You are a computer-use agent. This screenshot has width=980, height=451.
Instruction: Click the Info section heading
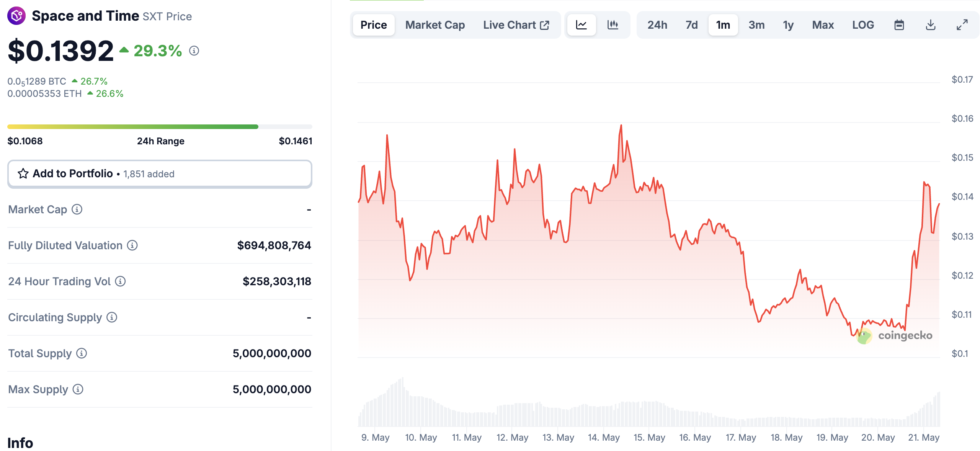click(x=20, y=443)
